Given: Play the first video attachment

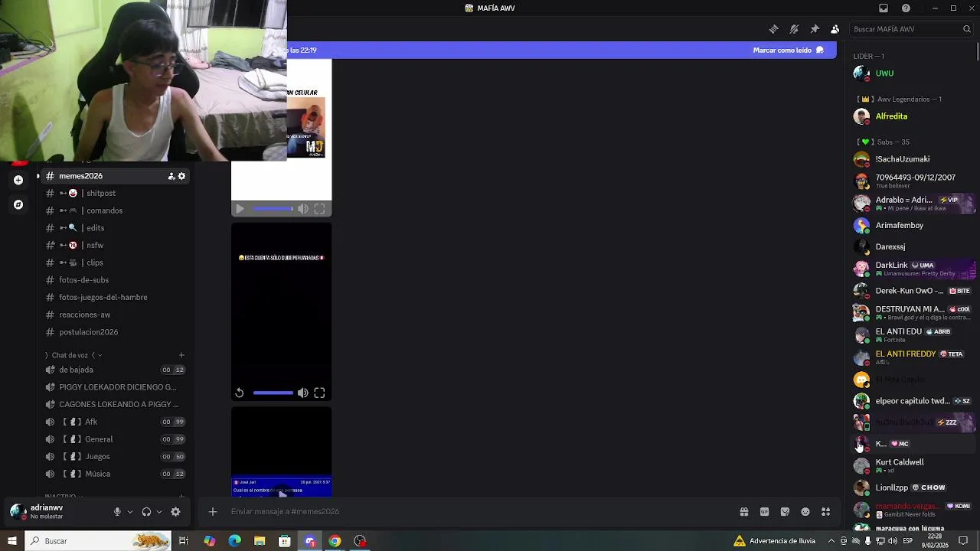Looking at the screenshot, I should (240, 209).
